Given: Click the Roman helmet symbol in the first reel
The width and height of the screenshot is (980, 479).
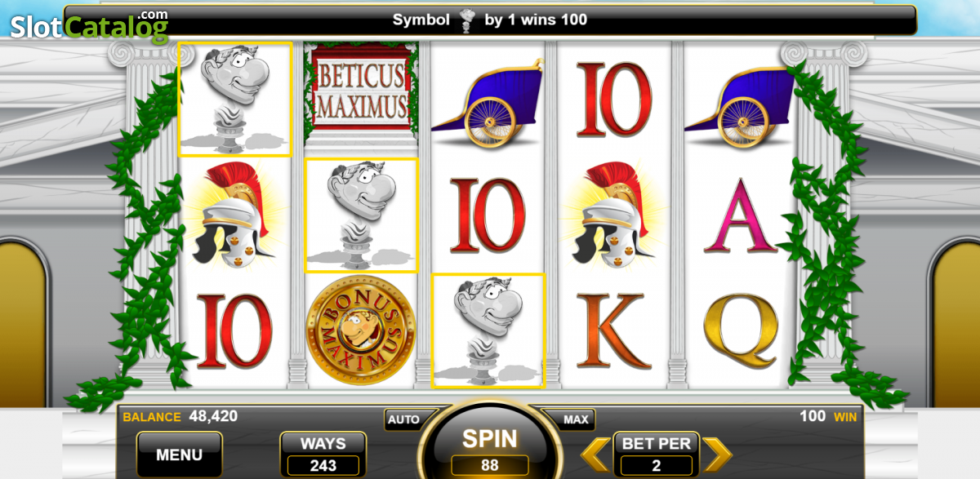Looking at the screenshot, I should pyautogui.click(x=233, y=215).
